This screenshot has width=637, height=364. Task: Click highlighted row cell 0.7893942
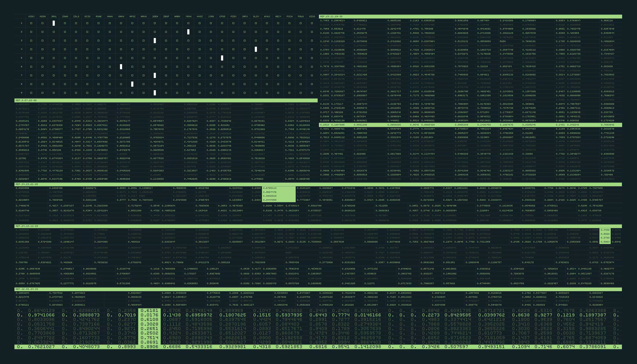tap(607, 125)
